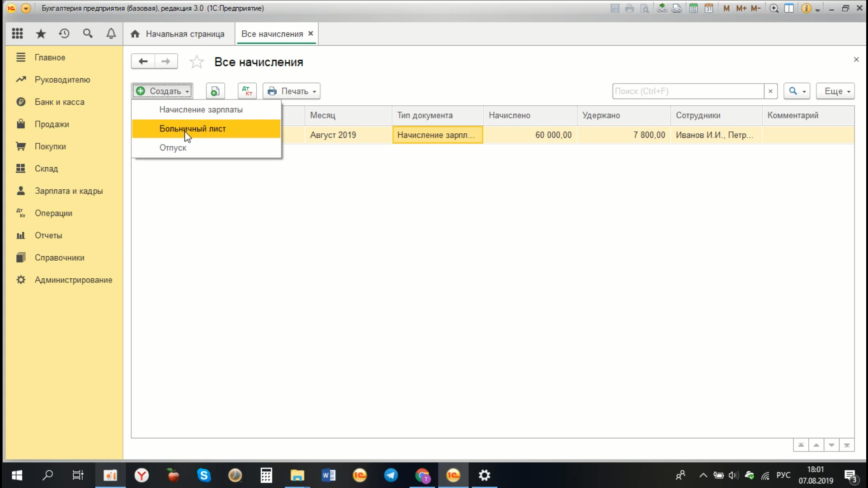Click the copy document icon button

[x=215, y=91]
